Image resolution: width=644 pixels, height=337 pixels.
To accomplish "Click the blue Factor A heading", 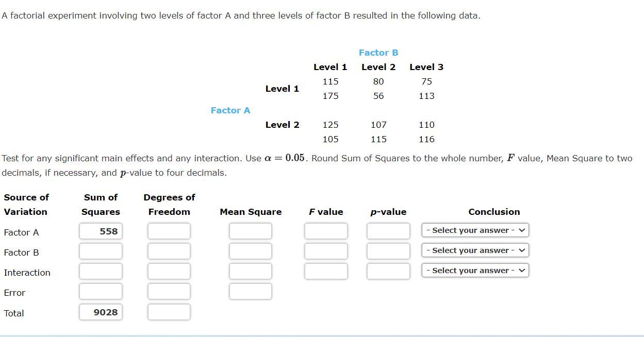I will tap(230, 110).
